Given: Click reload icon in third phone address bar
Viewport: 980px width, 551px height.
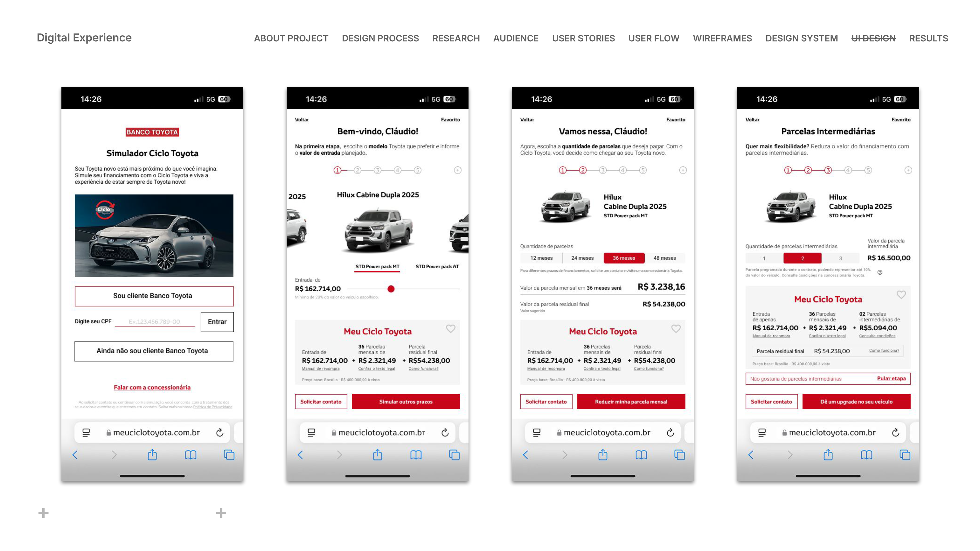Looking at the screenshot, I should tap(670, 432).
